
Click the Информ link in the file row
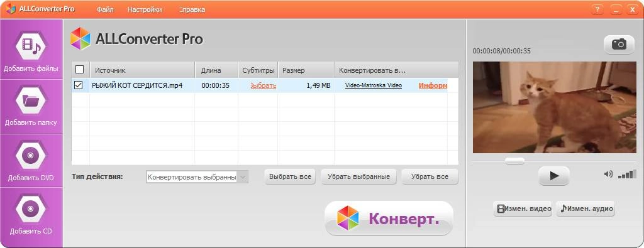point(433,85)
